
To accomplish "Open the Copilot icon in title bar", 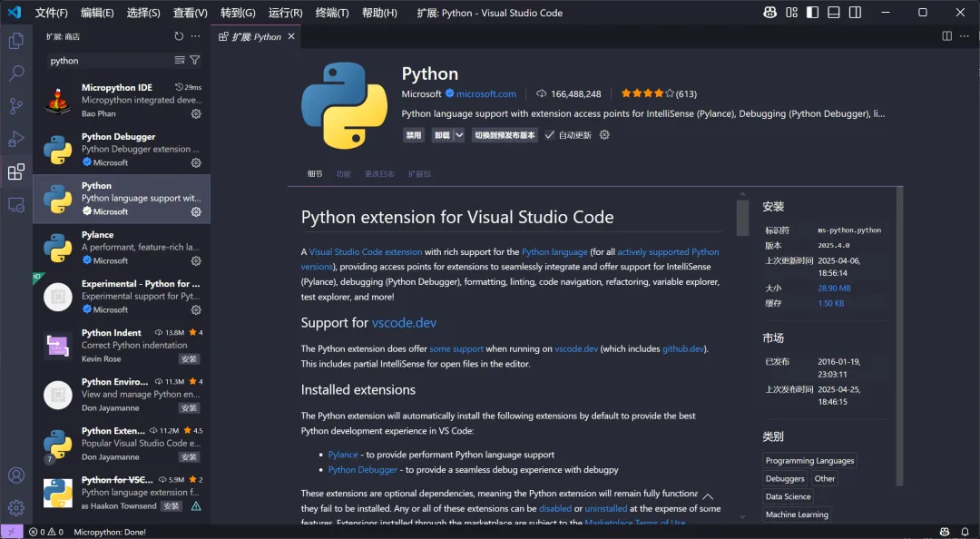I will coord(770,13).
